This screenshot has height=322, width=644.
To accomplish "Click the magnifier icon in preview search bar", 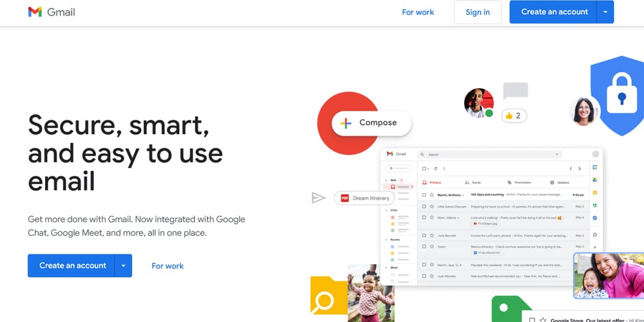I will [x=422, y=155].
